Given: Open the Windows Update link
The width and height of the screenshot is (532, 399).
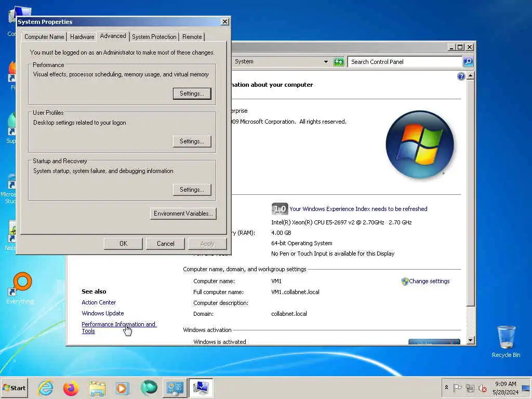Looking at the screenshot, I should coord(103,313).
